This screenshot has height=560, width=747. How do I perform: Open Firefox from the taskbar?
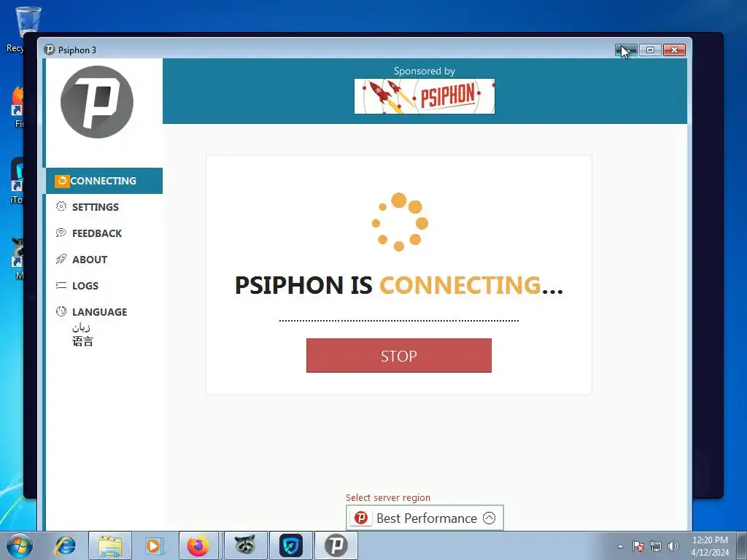[198, 545]
